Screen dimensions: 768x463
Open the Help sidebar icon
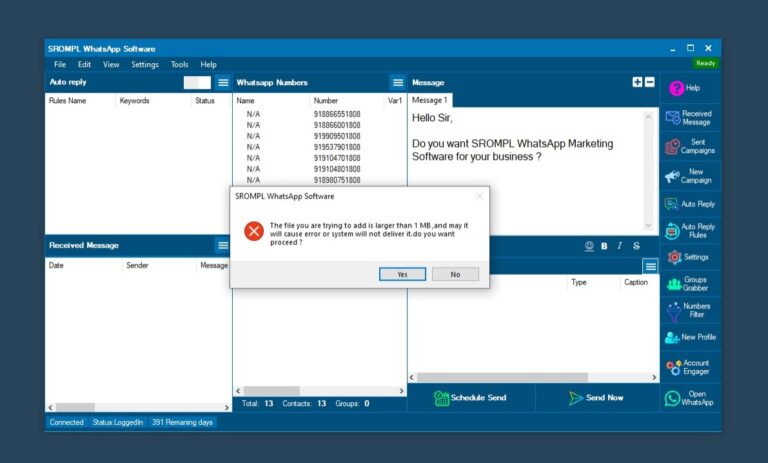click(x=689, y=88)
